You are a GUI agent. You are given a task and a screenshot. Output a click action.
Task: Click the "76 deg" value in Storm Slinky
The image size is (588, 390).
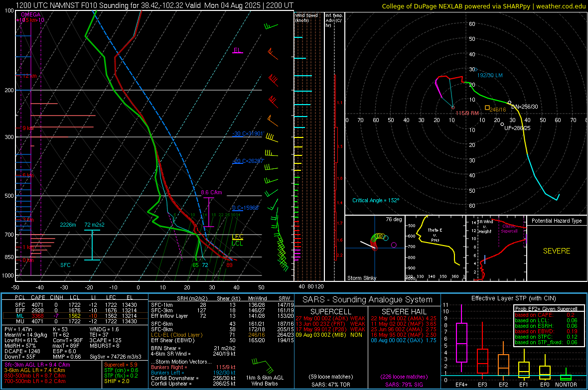[x=394, y=219]
